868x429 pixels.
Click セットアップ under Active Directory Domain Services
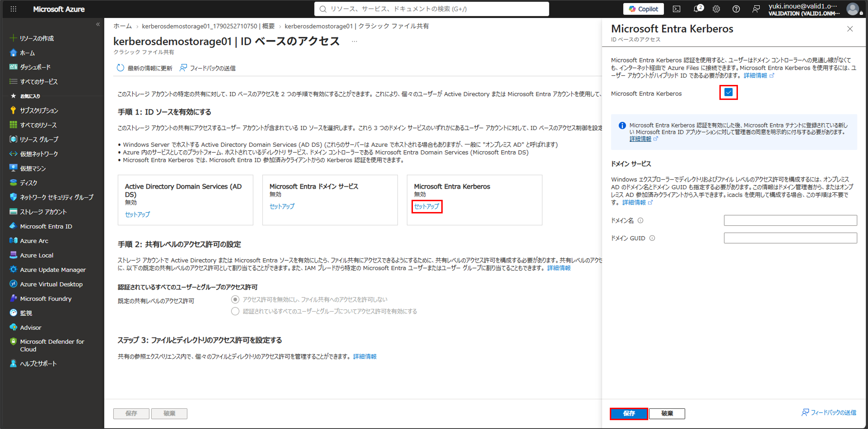tap(138, 214)
